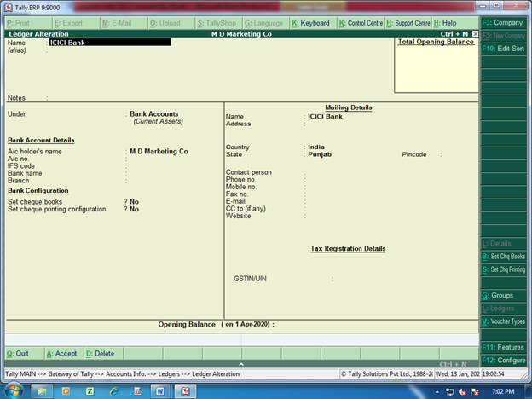Open the Windows Start menu
Screen dimensions: 532x399
(x=12, y=391)
